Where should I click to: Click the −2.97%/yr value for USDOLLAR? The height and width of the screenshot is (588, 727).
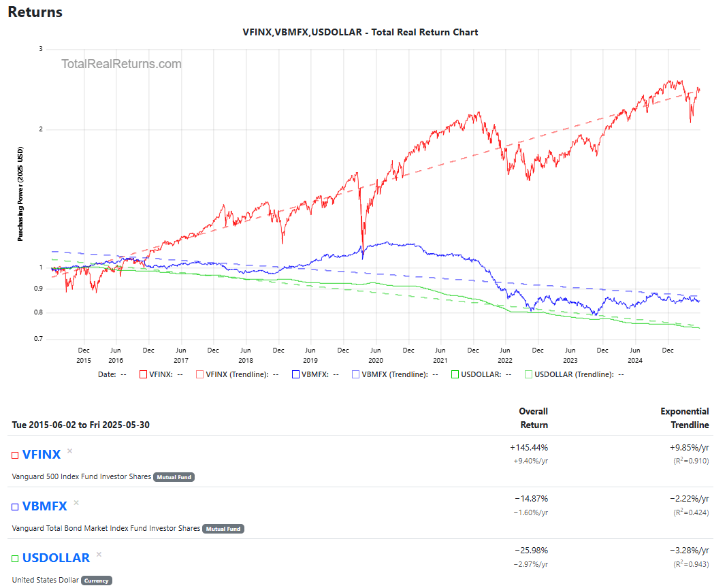click(x=530, y=564)
